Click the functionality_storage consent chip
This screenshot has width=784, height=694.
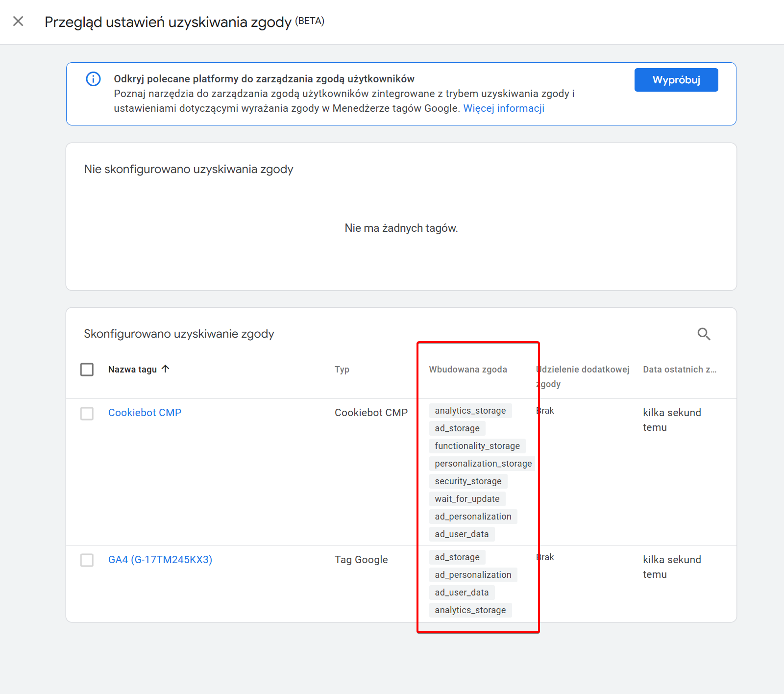[x=477, y=446]
